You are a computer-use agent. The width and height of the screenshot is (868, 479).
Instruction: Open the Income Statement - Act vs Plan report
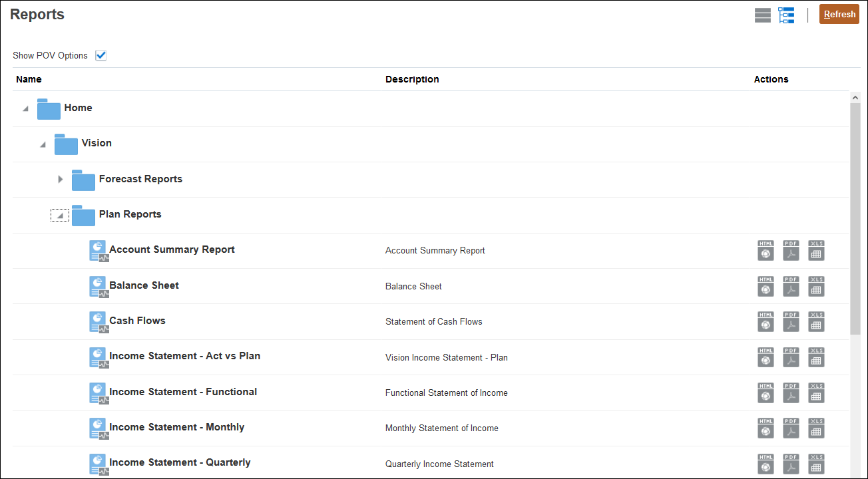[185, 355]
